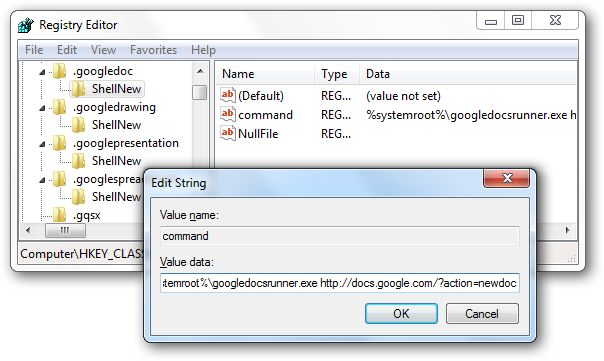Click the Registry Editor app icon in title bar

pyautogui.click(x=26, y=25)
